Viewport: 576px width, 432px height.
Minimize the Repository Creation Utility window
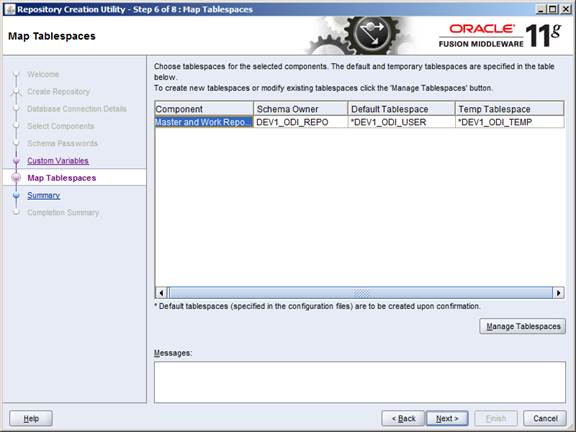(x=540, y=9)
